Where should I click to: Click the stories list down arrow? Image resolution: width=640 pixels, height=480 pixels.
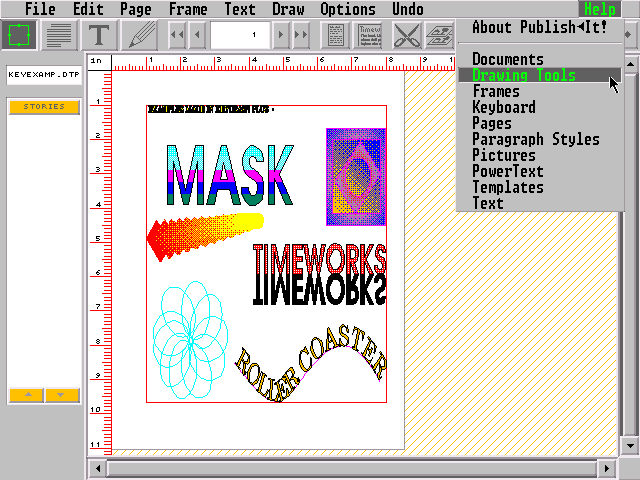(x=62, y=395)
